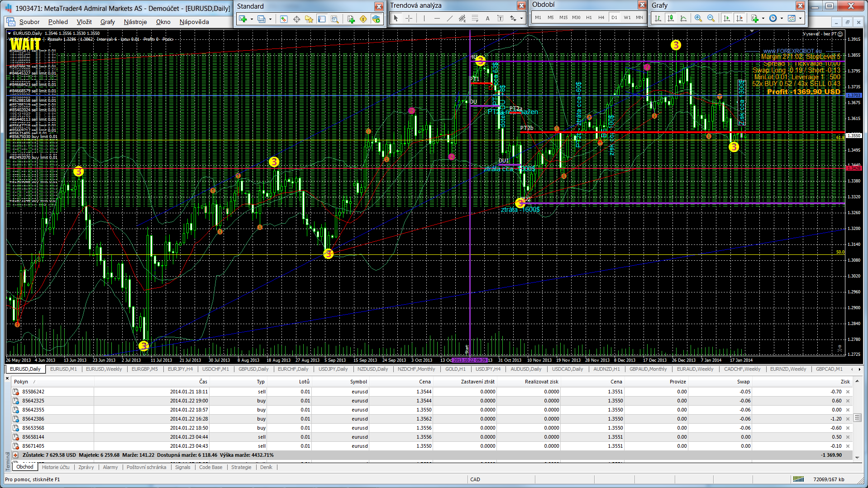Image resolution: width=868 pixels, height=488 pixels.
Task: Open the Profiles icon in Standard toolbar
Action: (261, 19)
